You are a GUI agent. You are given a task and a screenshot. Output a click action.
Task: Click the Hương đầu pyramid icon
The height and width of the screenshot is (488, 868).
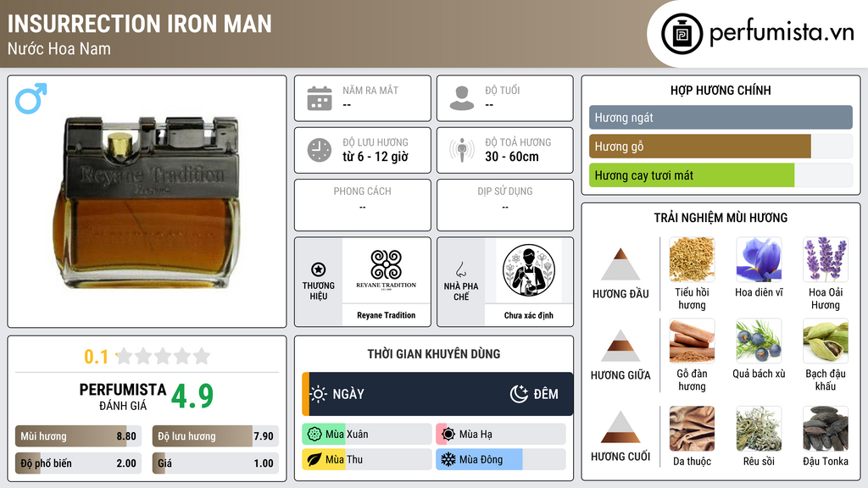coord(620,264)
